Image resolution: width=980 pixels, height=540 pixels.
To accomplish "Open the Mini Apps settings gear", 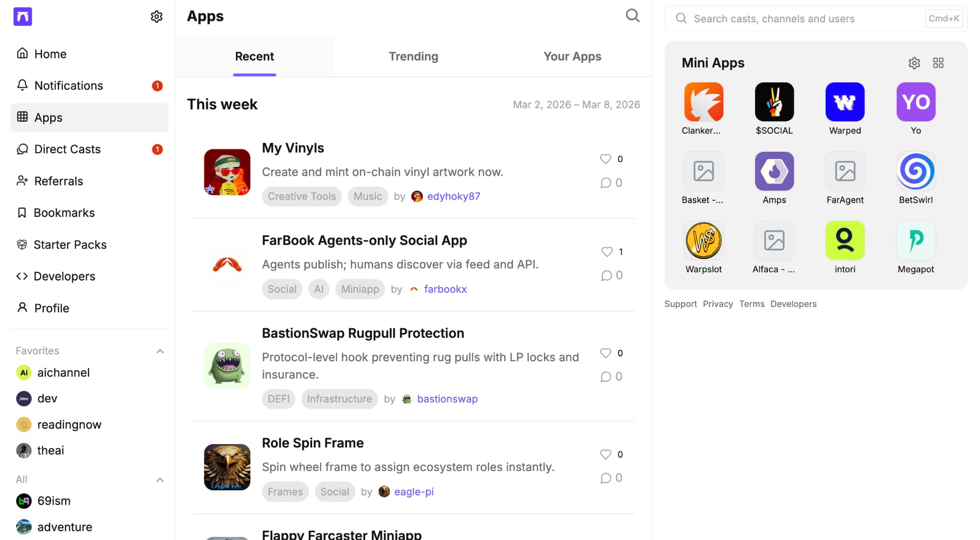I will pyautogui.click(x=914, y=63).
